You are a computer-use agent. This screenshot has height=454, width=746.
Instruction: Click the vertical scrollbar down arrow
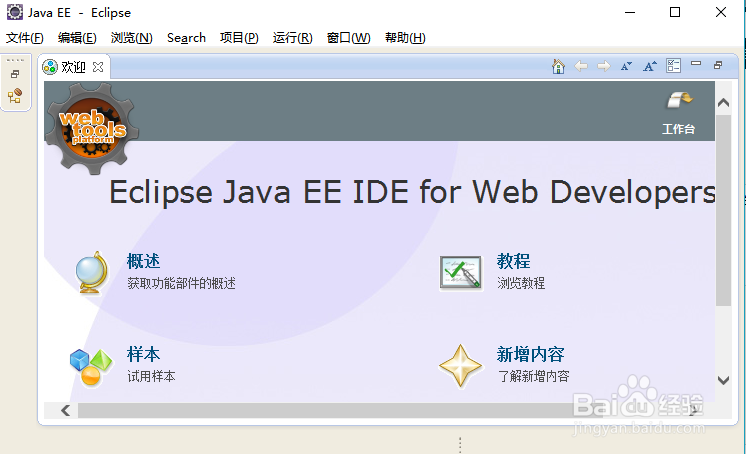[x=724, y=380]
